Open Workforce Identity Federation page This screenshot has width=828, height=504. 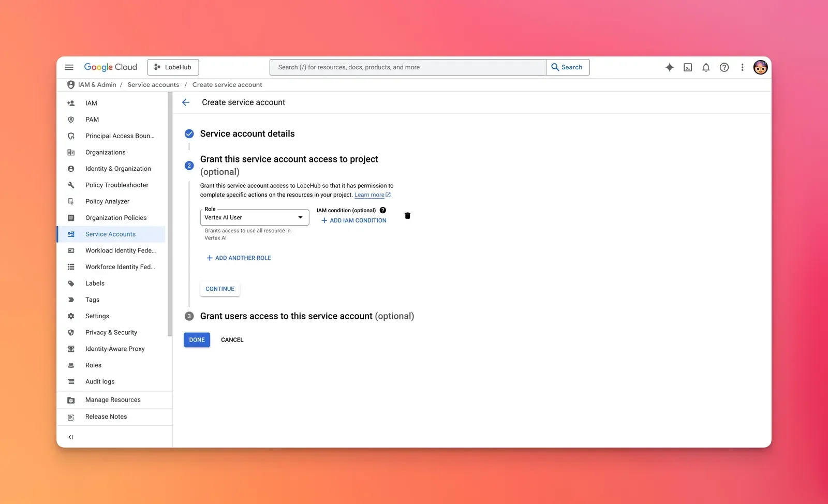111,267
